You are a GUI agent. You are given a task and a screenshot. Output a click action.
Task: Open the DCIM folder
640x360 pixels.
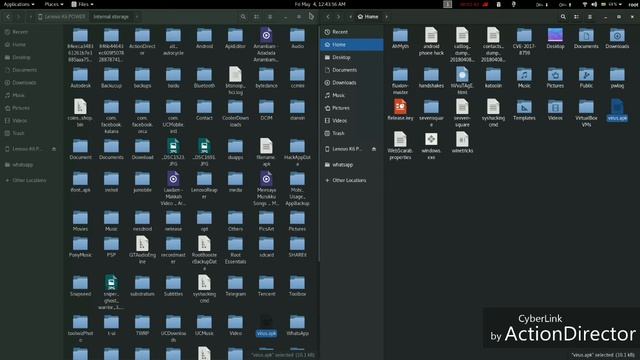[x=266, y=110]
